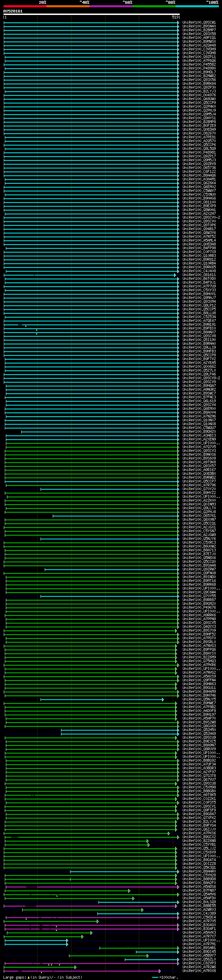This screenshot has height=980, width=222.
Task: Open the UniRef100_B9SAA8 entry
Action: (x=199, y=565)
